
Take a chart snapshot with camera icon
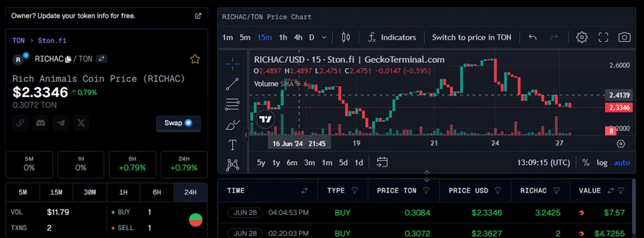624,37
